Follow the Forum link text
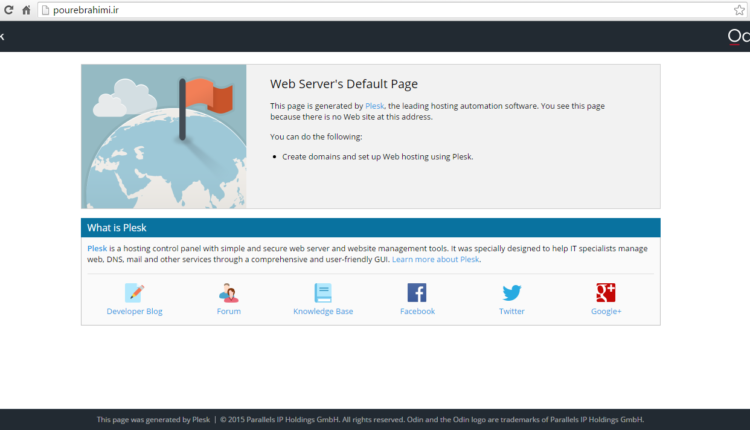 pyautogui.click(x=229, y=311)
